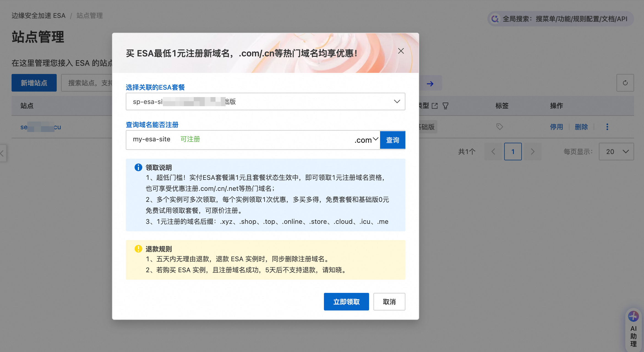Go to next page of site list
644x352 pixels.
click(533, 152)
